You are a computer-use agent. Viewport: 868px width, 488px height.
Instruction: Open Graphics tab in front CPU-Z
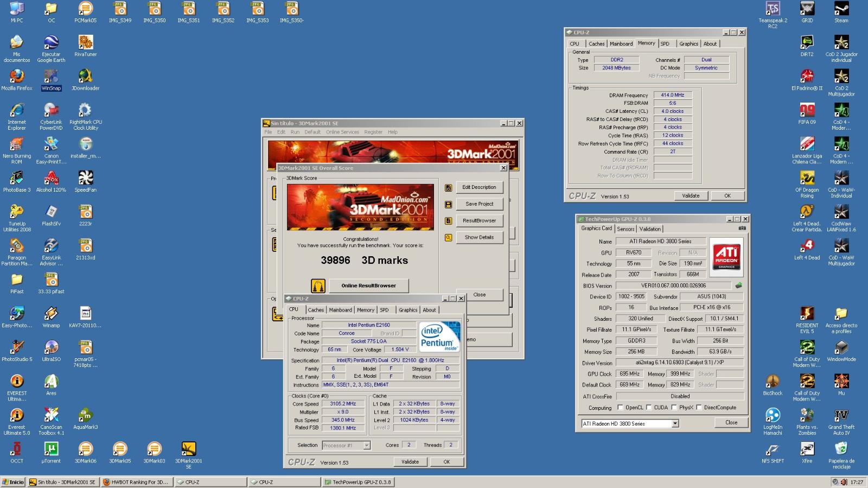tap(408, 310)
